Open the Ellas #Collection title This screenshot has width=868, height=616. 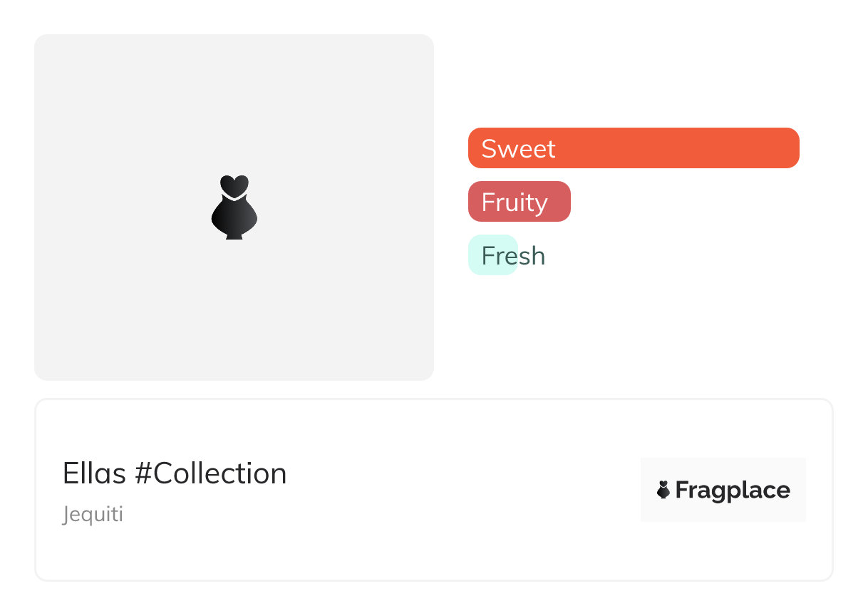point(175,473)
